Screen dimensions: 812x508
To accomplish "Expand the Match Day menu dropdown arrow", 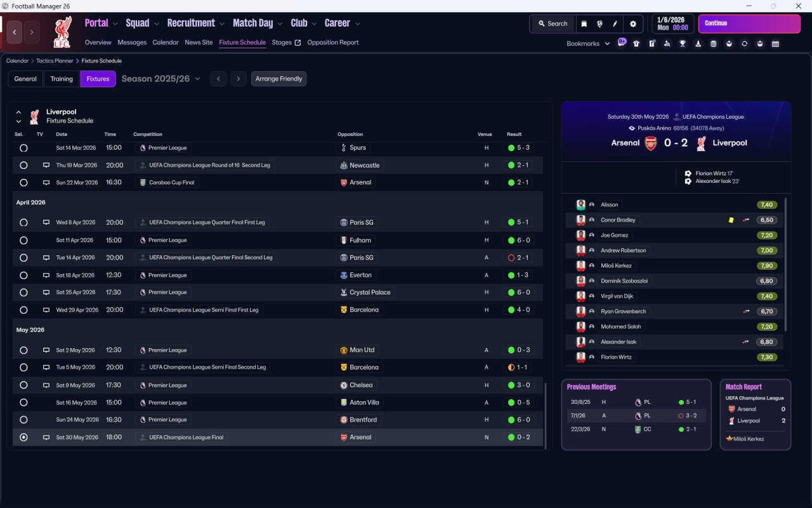I will [280, 23].
